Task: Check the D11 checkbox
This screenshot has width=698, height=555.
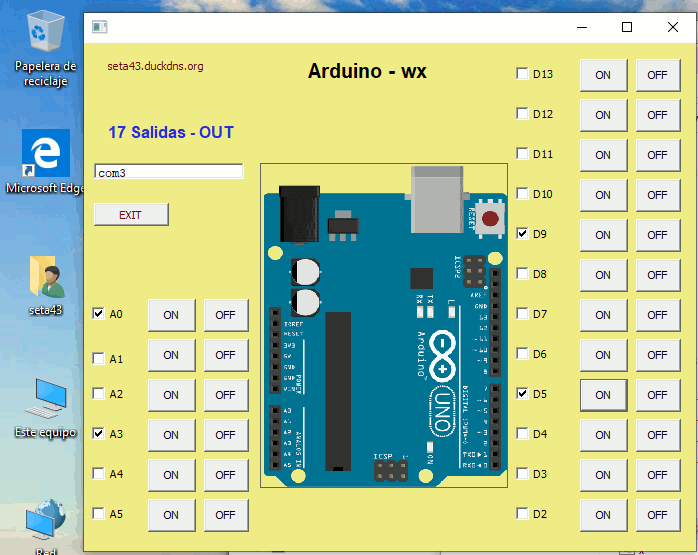Action: (x=522, y=154)
